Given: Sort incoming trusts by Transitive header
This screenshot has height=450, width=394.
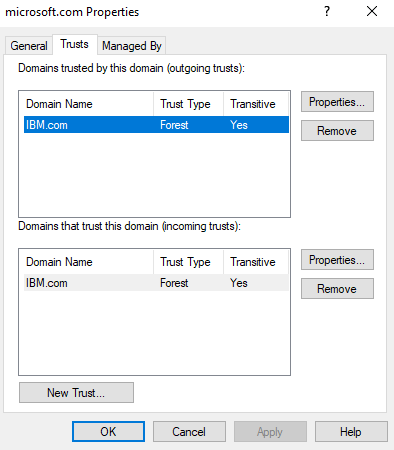Looking at the screenshot, I should coord(255,262).
